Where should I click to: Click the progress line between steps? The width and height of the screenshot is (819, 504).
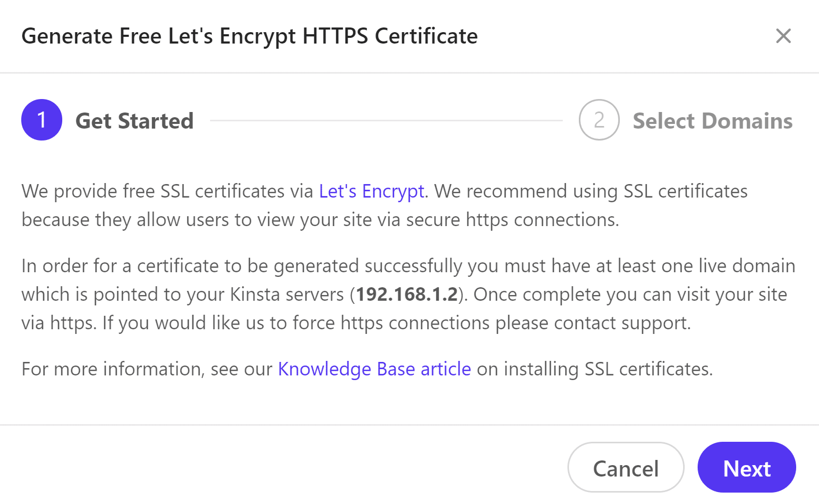[386, 120]
